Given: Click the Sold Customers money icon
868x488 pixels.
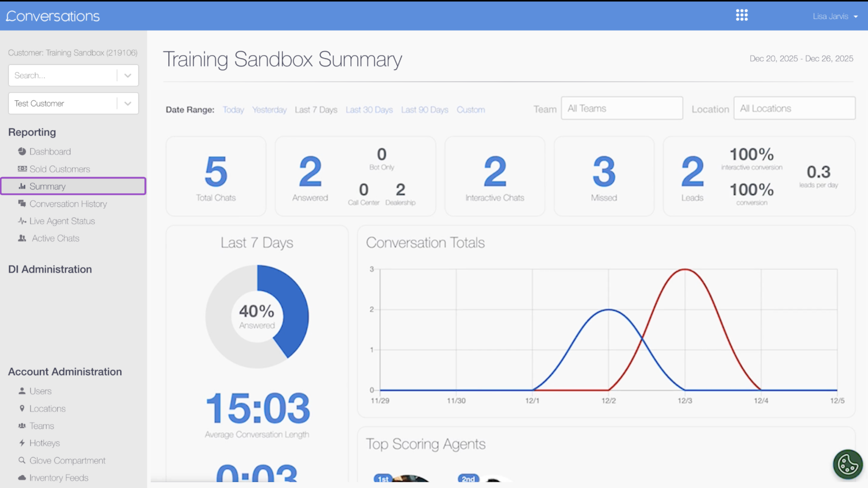Looking at the screenshot, I should 22,169.
